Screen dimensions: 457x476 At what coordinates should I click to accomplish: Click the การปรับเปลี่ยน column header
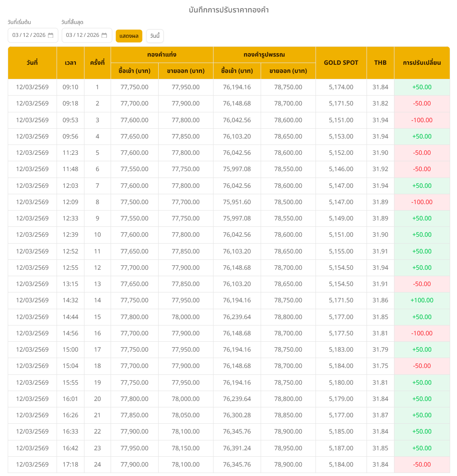[422, 63]
